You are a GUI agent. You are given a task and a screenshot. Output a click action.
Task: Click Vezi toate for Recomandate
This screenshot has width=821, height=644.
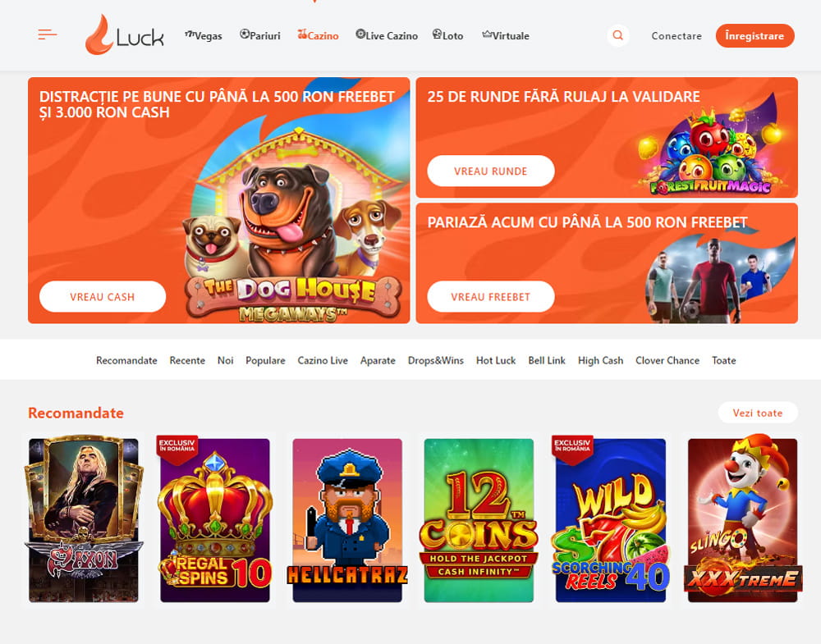click(x=758, y=413)
